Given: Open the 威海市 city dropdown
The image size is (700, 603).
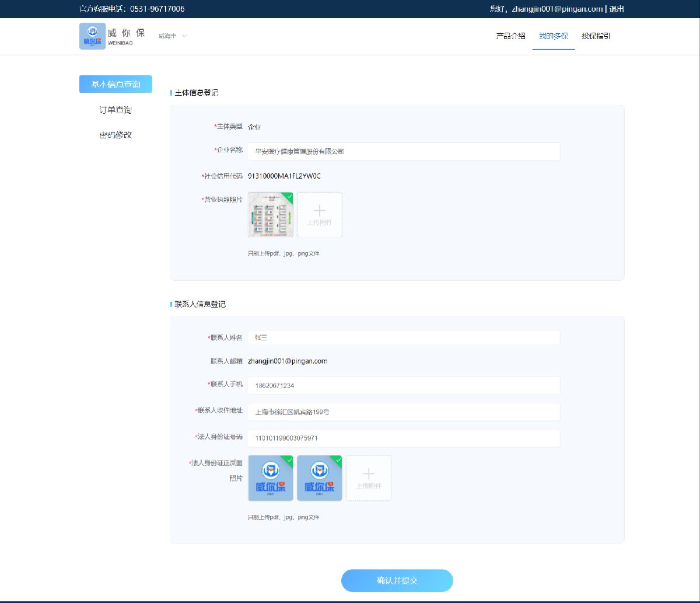Looking at the screenshot, I should click(172, 36).
